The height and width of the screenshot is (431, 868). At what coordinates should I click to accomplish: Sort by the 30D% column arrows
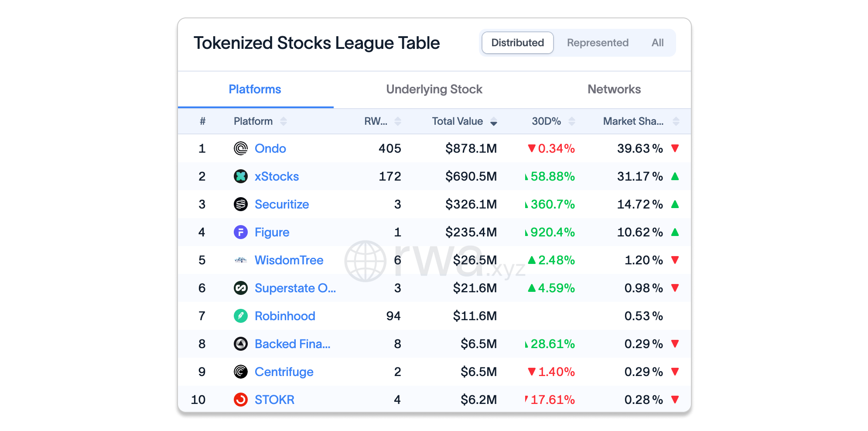[572, 121]
